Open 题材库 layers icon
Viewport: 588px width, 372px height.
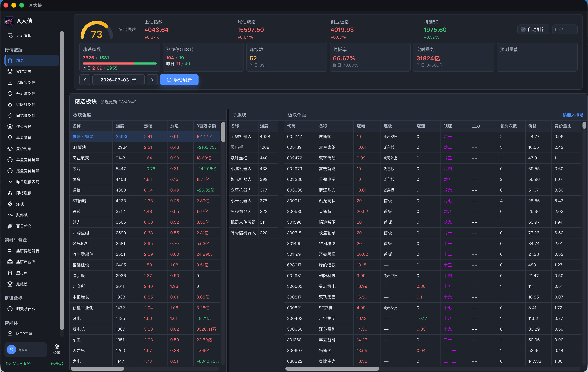pos(10,273)
